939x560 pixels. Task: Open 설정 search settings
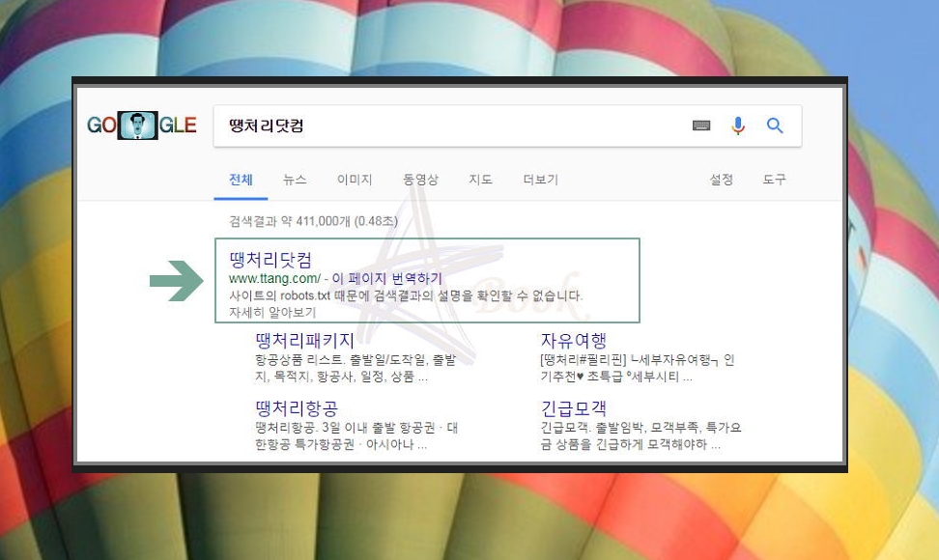click(x=721, y=180)
